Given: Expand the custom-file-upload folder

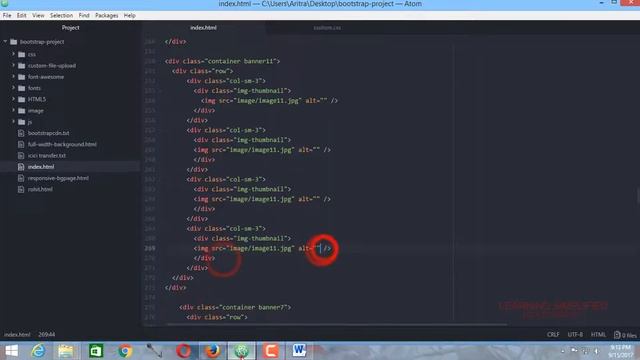Looking at the screenshot, I should pyautogui.click(x=13, y=65).
